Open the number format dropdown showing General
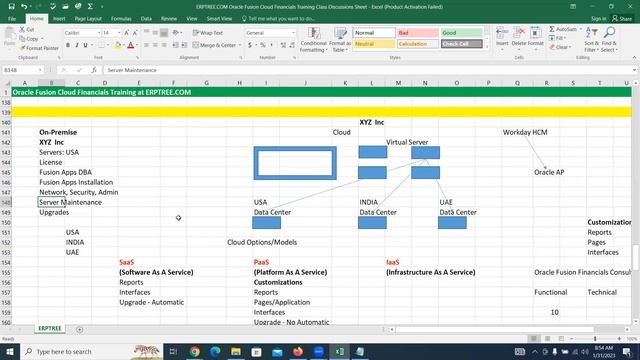The width and height of the screenshot is (640, 360). point(293,33)
